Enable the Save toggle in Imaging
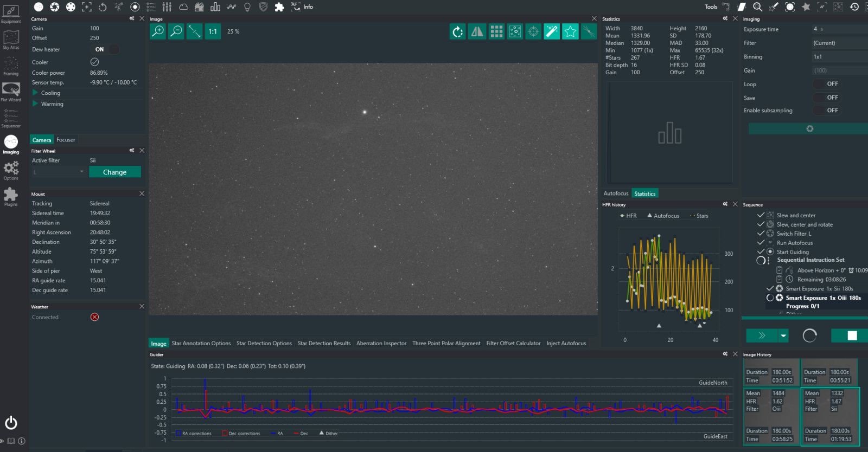868x452 pixels. pos(826,98)
